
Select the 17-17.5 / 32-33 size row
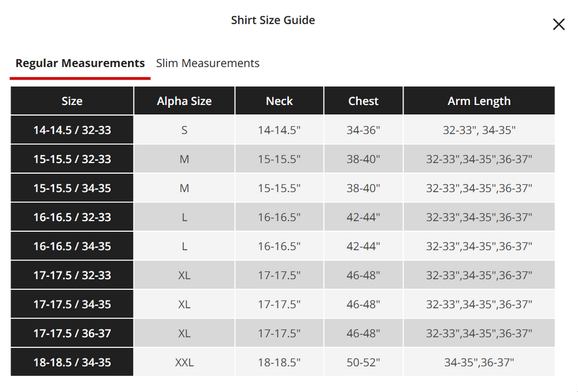(283, 275)
